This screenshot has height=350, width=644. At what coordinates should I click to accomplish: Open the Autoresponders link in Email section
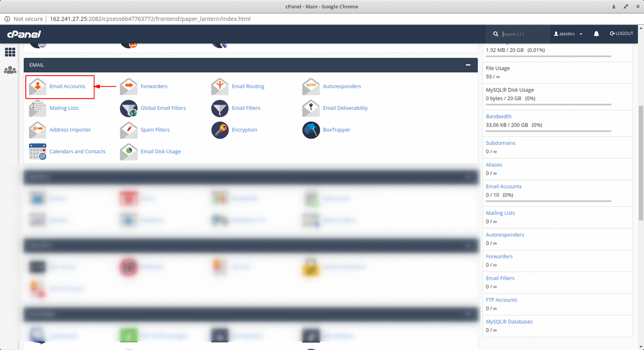point(342,86)
